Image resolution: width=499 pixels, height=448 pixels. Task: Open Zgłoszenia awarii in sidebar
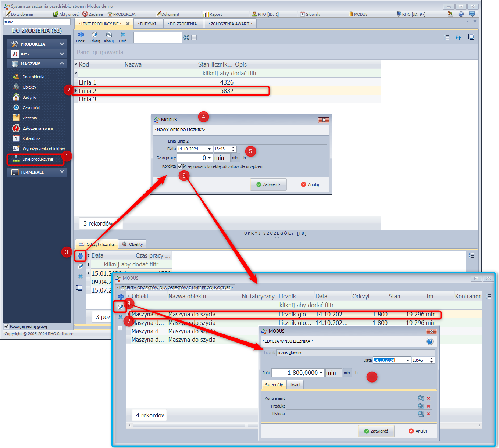pyautogui.click(x=37, y=128)
